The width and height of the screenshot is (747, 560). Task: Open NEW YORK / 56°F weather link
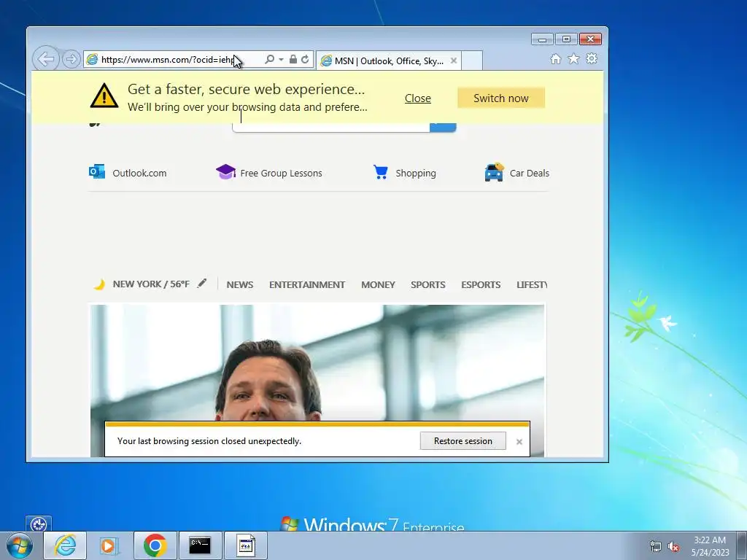(151, 284)
